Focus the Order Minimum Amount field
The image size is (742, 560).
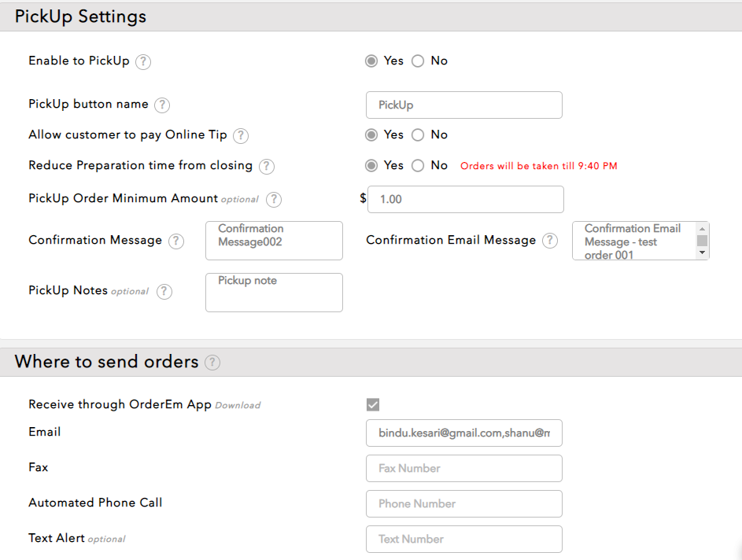point(466,200)
